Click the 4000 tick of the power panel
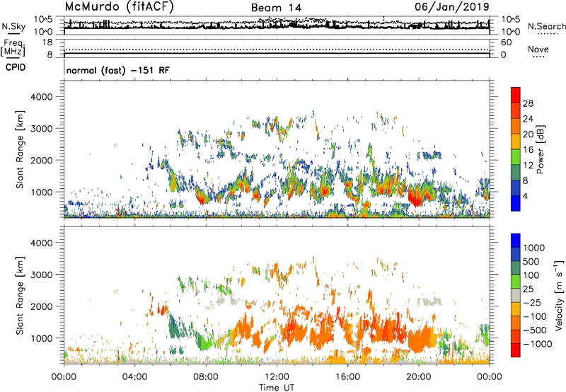This screenshot has width=566, height=392. pyautogui.click(x=41, y=97)
